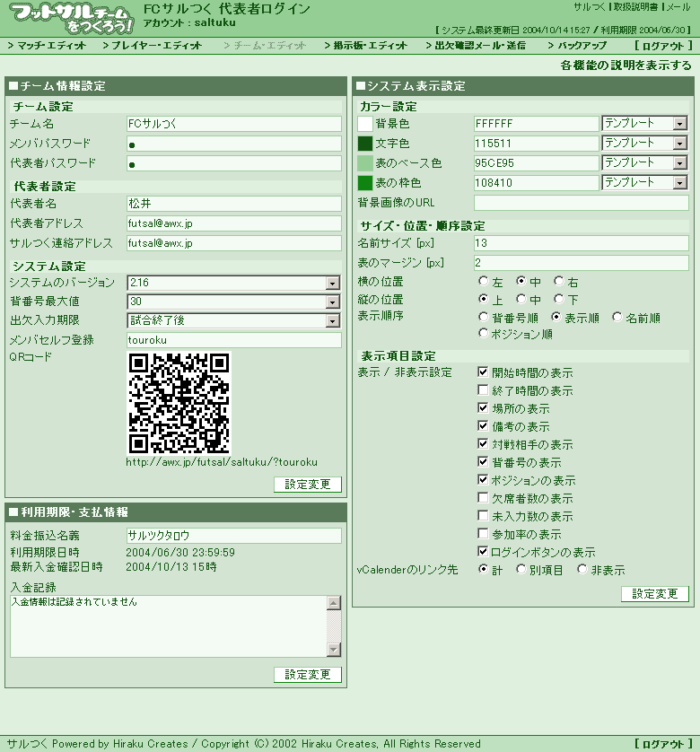The image size is (700, 752).
Task: Select 名前順 display order radio
Action: pyautogui.click(x=617, y=317)
